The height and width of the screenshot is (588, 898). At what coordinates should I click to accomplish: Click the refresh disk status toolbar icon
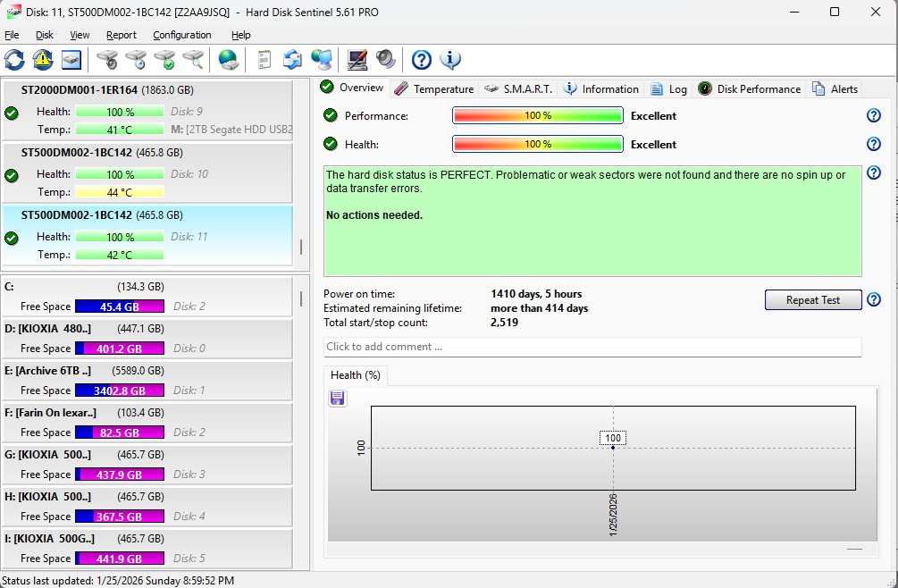click(x=15, y=60)
